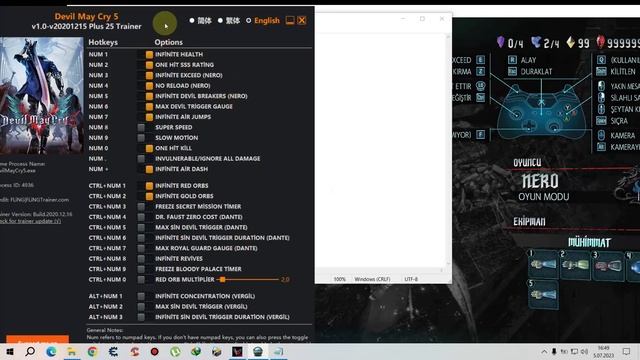
Task: Click the check for trainer update link
Action: pos(31,221)
